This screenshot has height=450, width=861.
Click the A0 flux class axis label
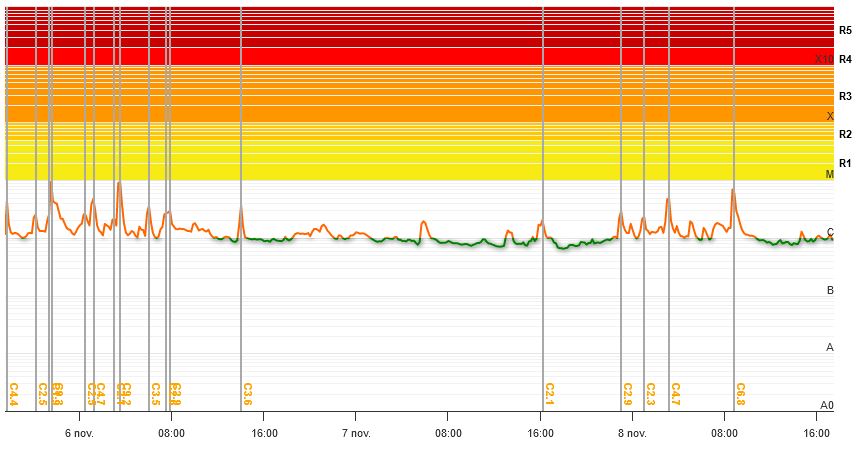coord(826,405)
